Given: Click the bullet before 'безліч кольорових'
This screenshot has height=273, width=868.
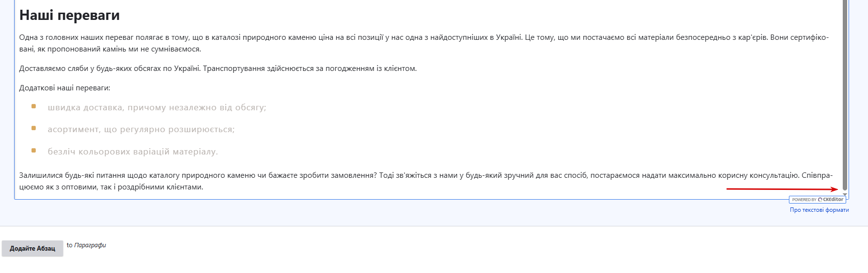Looking at the screenshot, I should [x=33, y=151].
